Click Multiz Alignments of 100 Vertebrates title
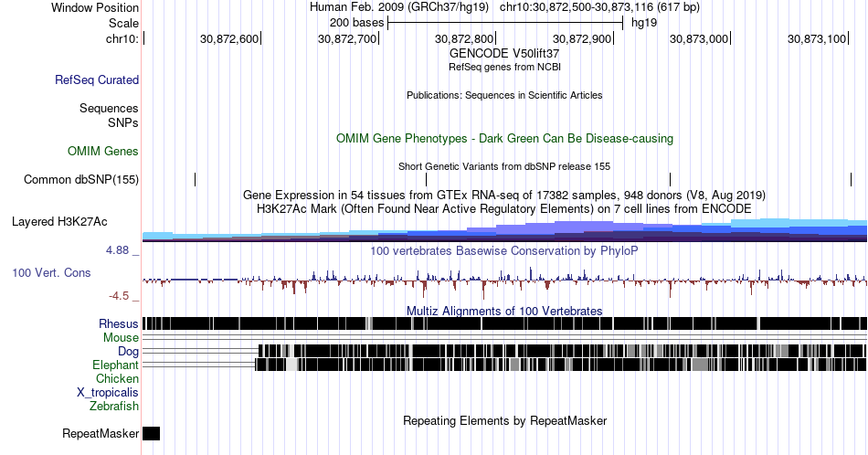The height and width of the screenshot is (455, 868). [504, 311]
